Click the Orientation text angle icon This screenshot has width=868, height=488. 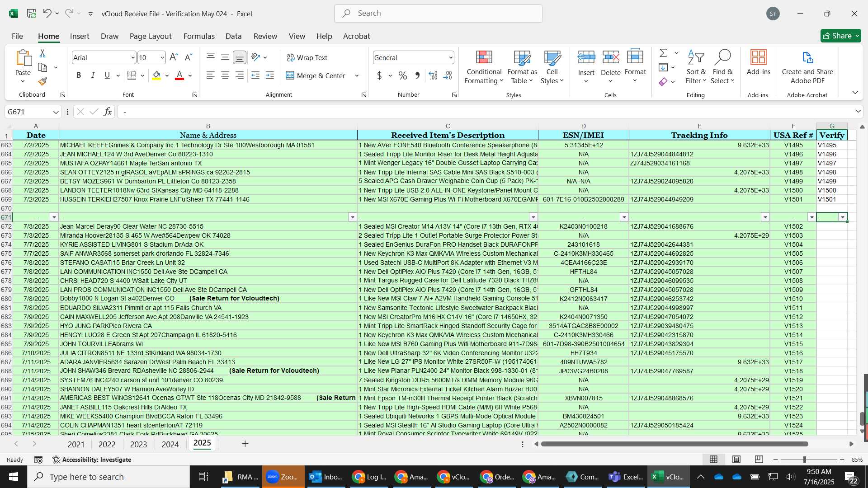[x=256, y=57]
